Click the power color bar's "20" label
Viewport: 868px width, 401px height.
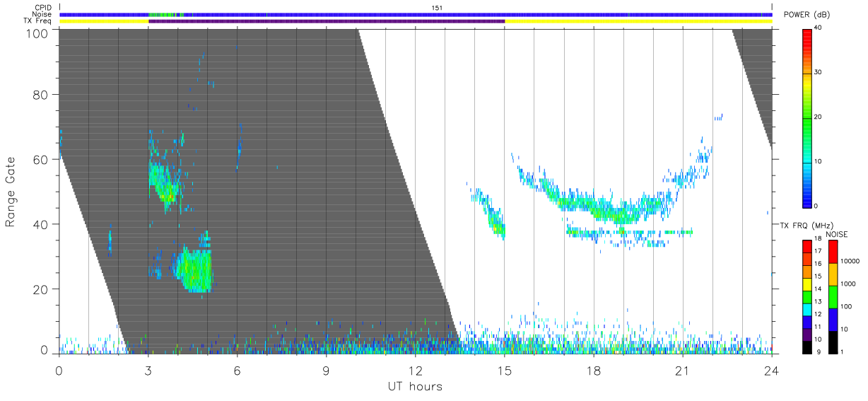point(818,117)
